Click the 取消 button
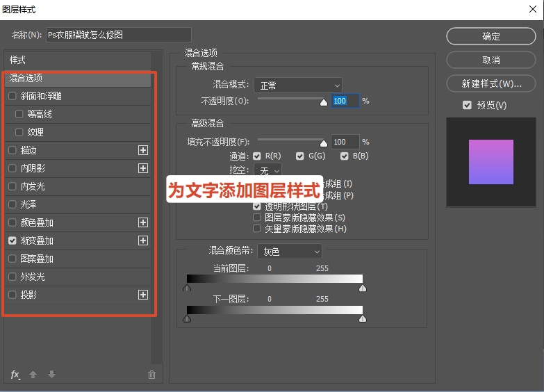Viewport: 544px width, 392px height. 491,60
